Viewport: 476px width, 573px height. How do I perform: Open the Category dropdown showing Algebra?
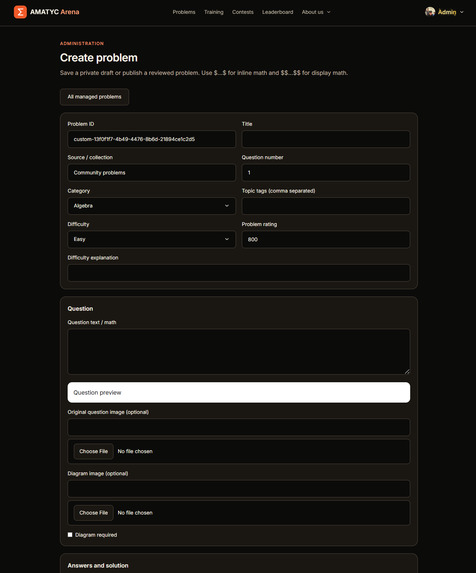(x=151, y=206)
